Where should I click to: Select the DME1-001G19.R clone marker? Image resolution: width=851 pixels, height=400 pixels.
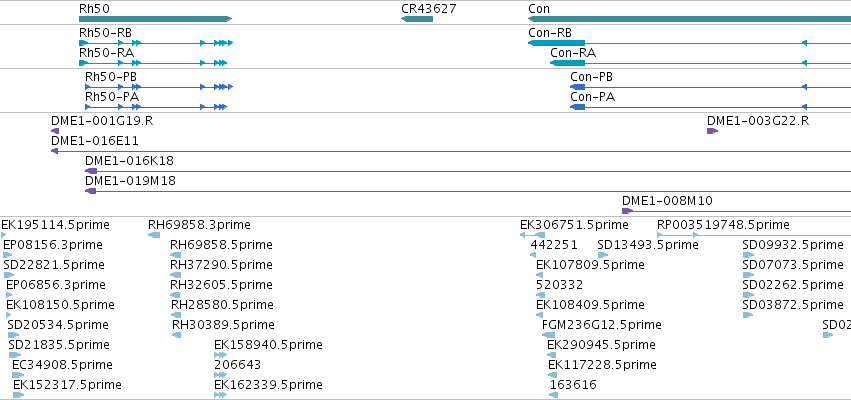[55, 131]
